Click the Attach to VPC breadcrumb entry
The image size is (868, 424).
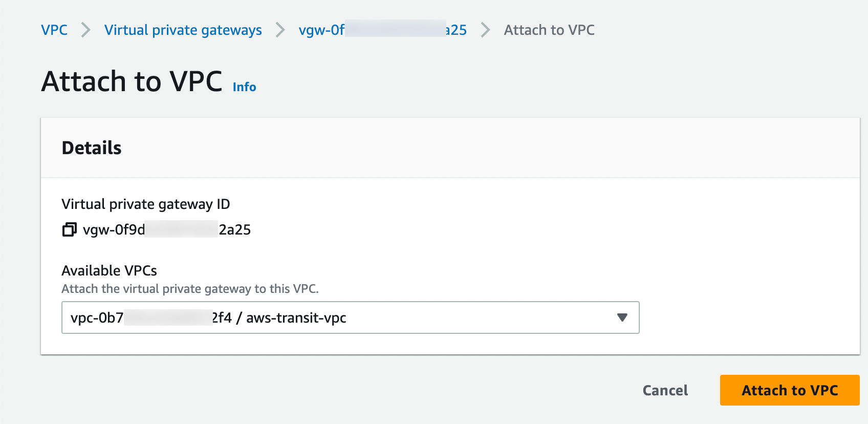click(x=549, y=30)
